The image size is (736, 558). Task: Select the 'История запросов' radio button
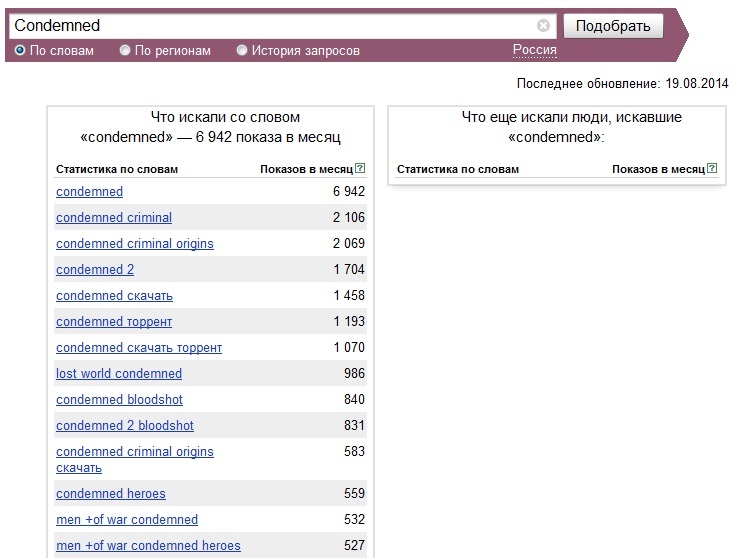pos(242,50)
